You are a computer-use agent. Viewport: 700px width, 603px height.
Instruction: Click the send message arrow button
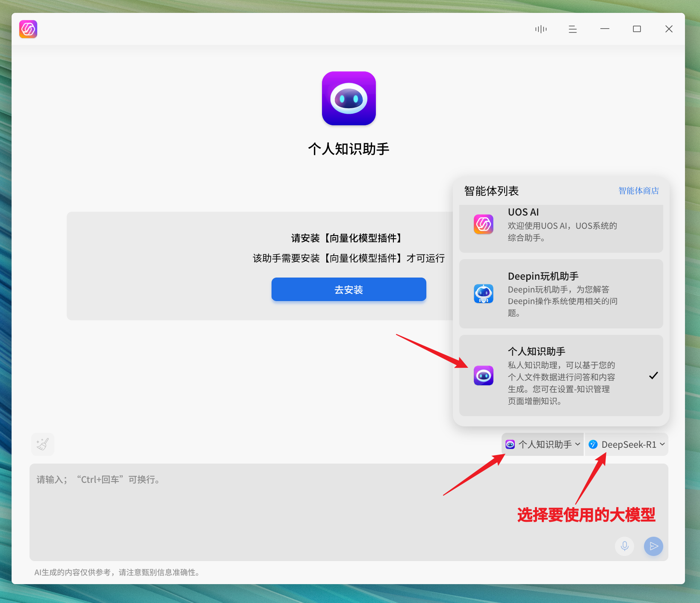(653, 546)
